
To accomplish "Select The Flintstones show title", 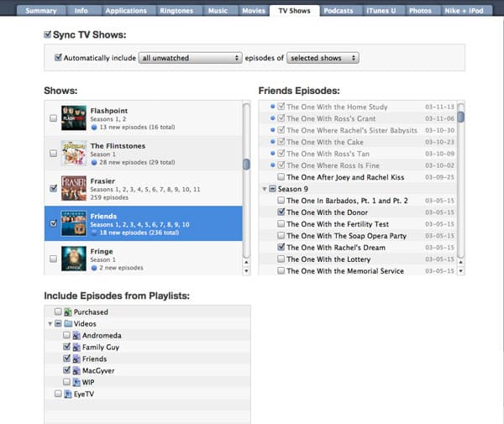I will (x=118, y=146).
